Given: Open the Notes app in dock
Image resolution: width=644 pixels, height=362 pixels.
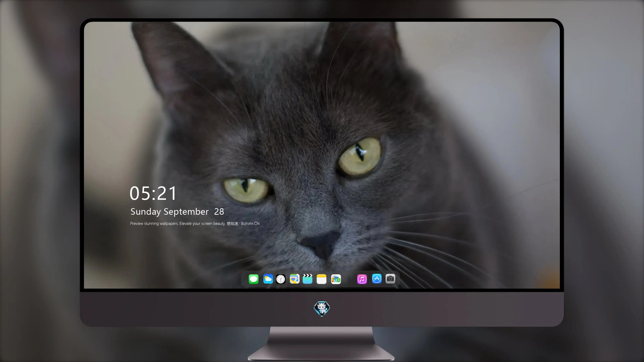Looking at the screenshot, I should click(x=321, y=279).
